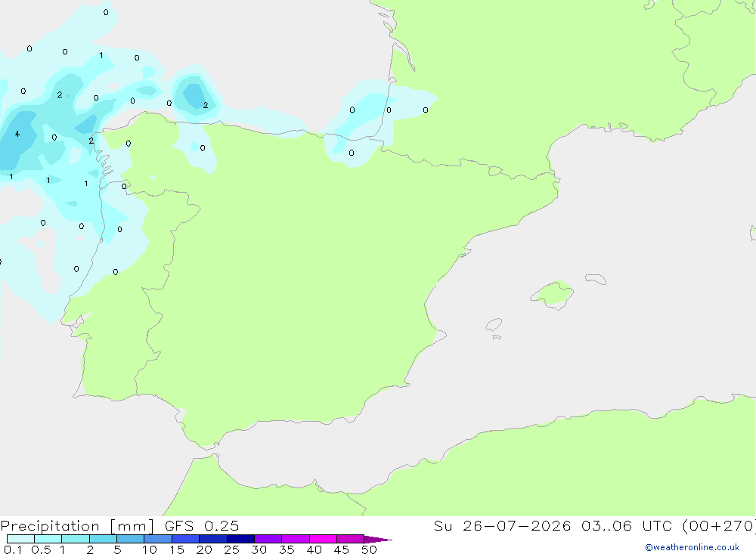Click the "0.1" legend scale label
Viewport: 756px width, 554px height.
pos(13,549)
